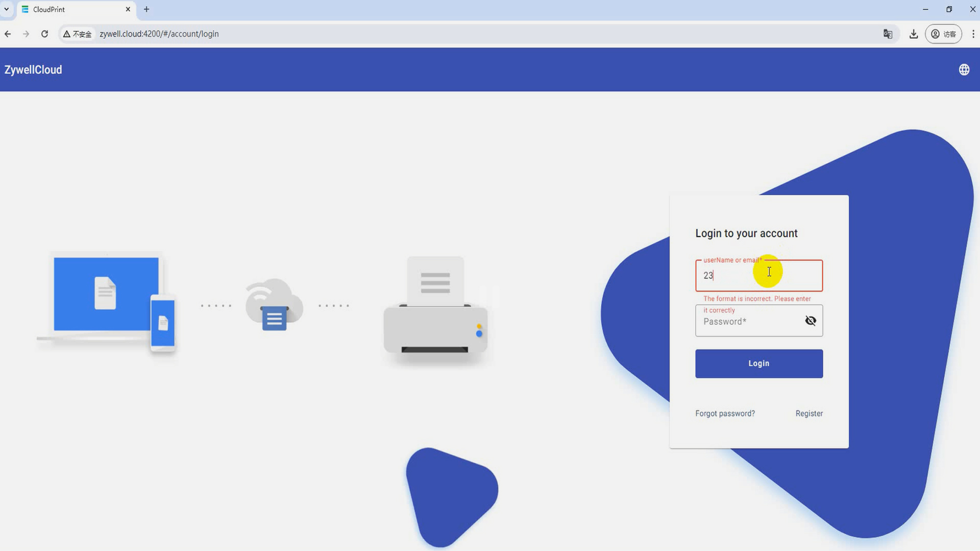Click the blue Login button
Image resolution: width=980 pixels, height=551 pixels.
tap(758, 363)
